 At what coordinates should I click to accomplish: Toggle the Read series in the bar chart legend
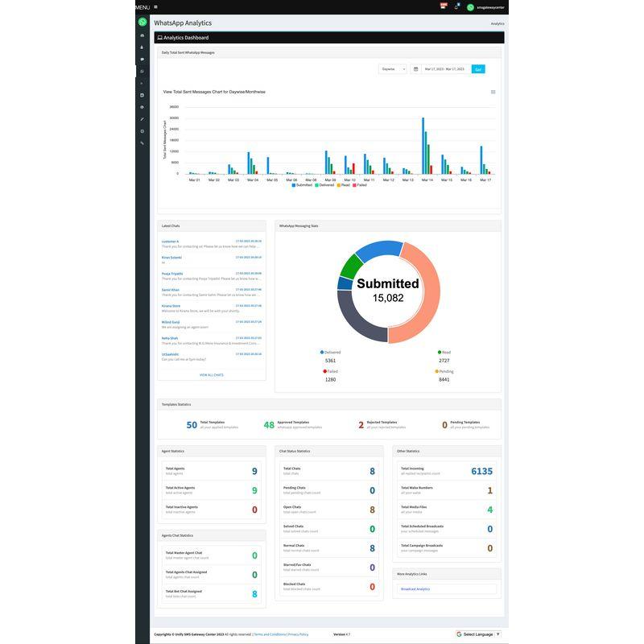click(344, 185)
